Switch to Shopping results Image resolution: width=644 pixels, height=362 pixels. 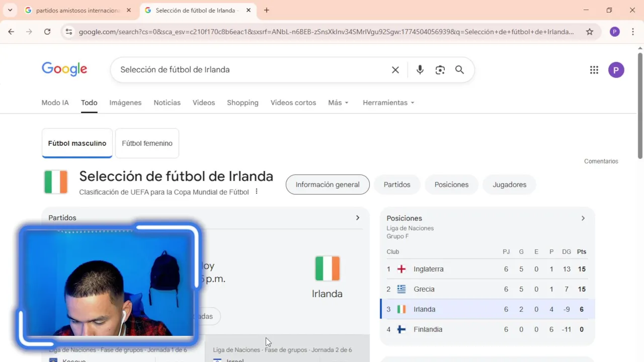243,103
